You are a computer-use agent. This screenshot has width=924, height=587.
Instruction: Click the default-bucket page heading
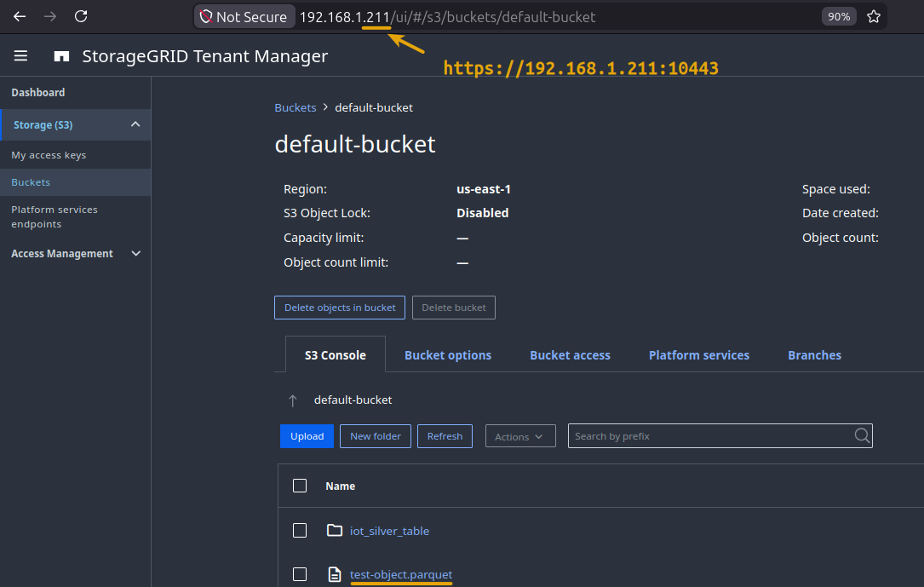click(x=355, y=144)
